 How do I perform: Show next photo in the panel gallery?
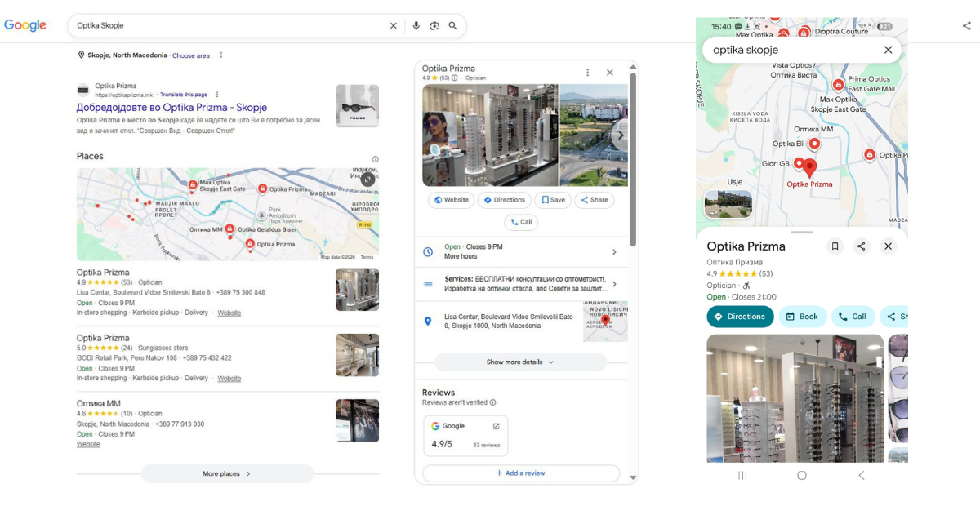(x=619, y=135)
